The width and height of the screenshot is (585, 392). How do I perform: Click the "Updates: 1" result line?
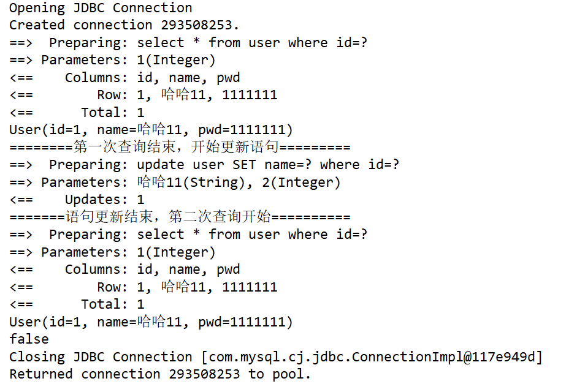[104, 200]
